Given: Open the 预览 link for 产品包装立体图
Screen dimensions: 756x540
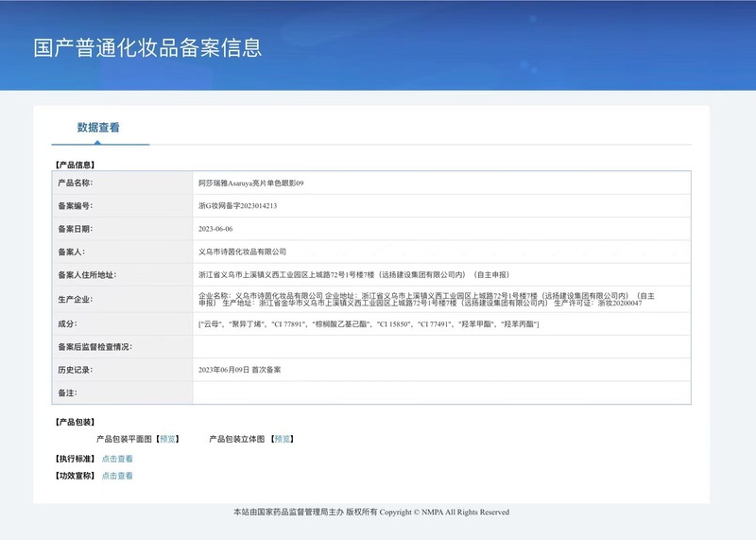Looking at the screenshot, I should [283, 439].
